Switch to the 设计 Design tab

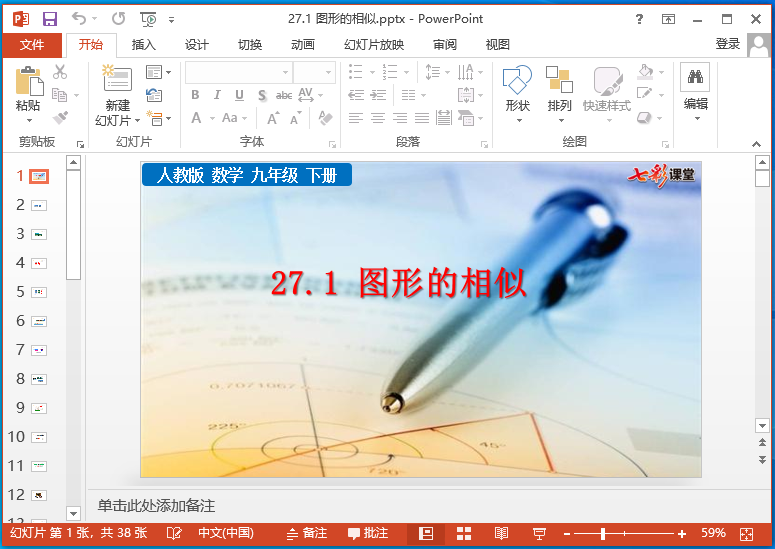(197, 45)
